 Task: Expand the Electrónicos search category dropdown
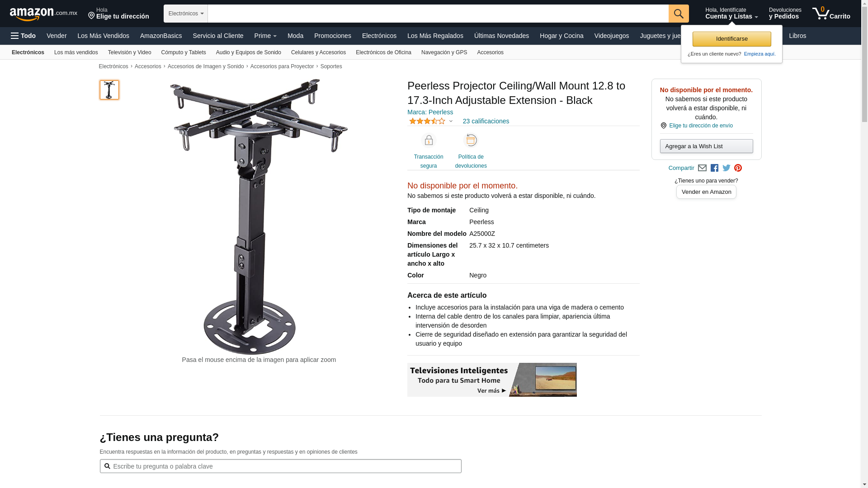point(186,14)
